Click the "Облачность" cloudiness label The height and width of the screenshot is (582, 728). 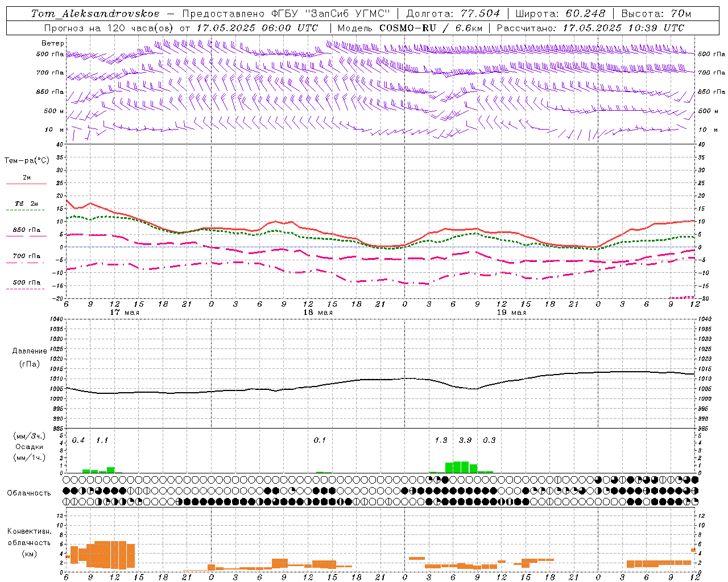coord(29,493)
